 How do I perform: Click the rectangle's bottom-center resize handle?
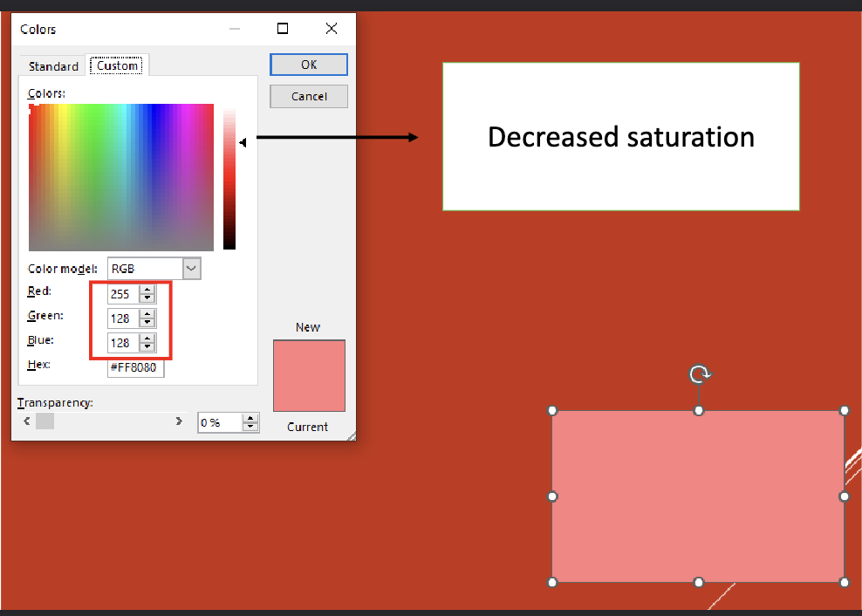tap(699, 582)
